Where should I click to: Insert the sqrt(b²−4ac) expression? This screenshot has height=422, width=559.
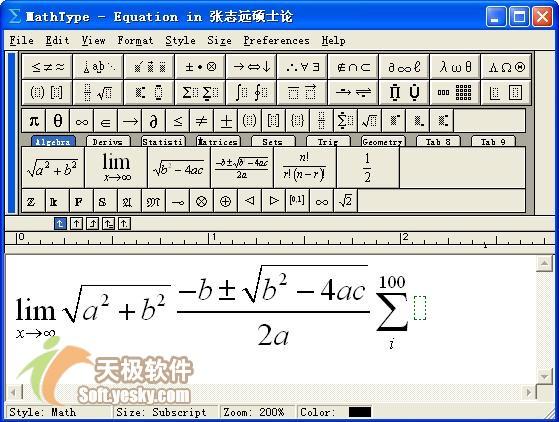[x=179, y=168]
